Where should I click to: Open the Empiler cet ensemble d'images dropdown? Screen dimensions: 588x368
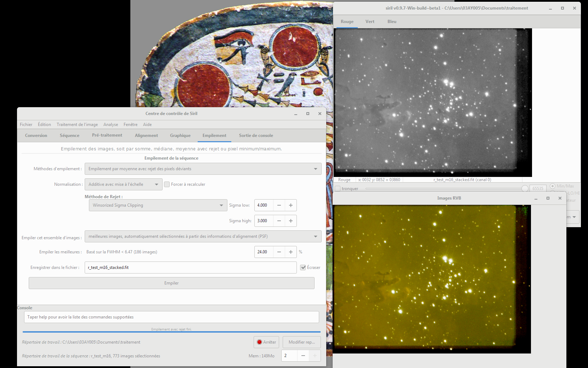point(203,236)
